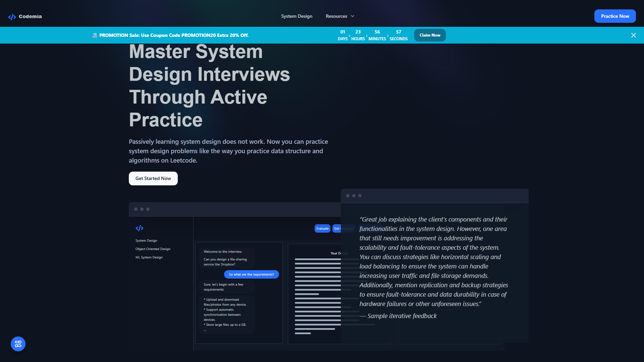
Task: Go to System Design nav item
Action: click(297, 16)
